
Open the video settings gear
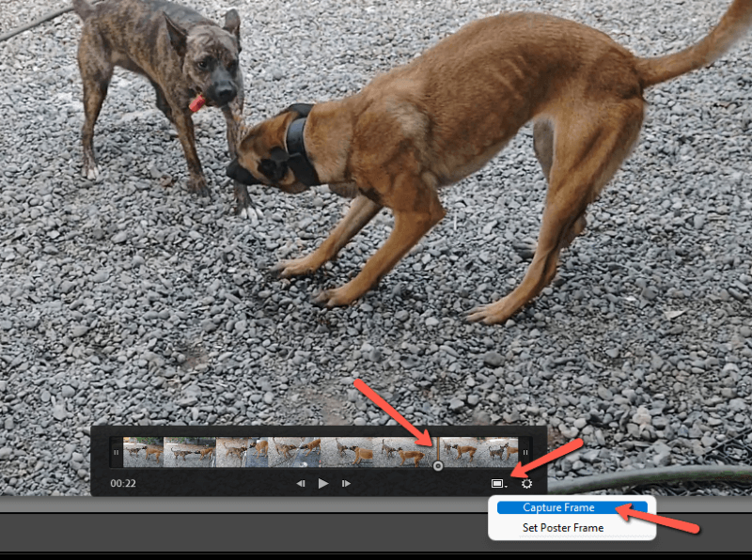click(526, 484)
